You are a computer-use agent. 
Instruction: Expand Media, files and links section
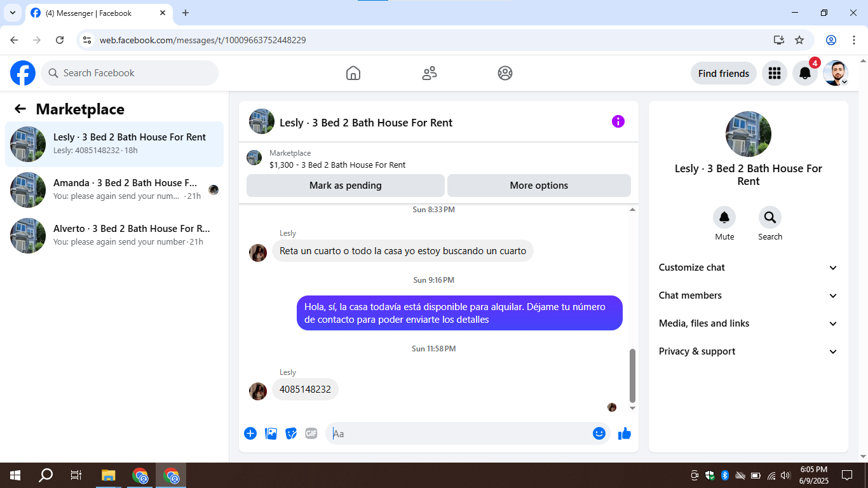coord(749,323)
